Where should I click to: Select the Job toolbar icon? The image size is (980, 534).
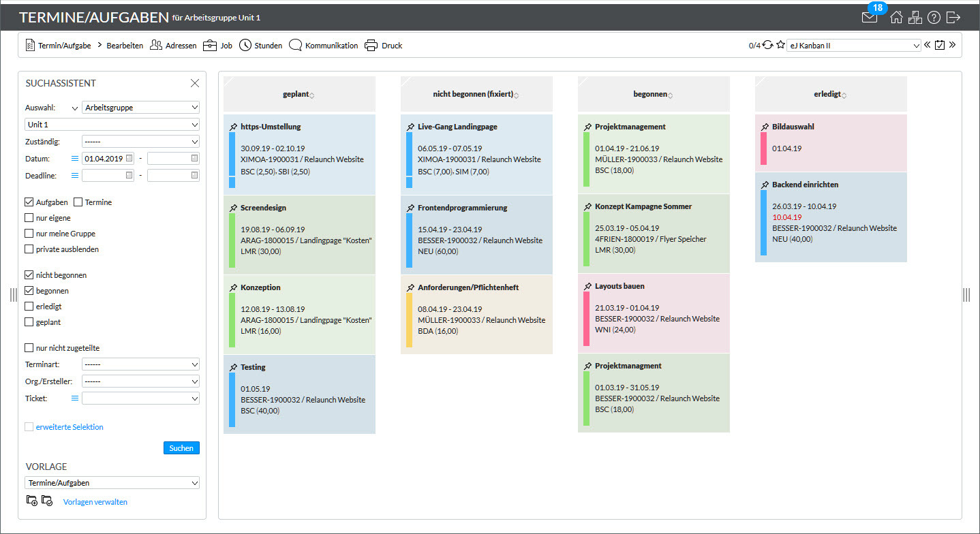click(209, 45)
